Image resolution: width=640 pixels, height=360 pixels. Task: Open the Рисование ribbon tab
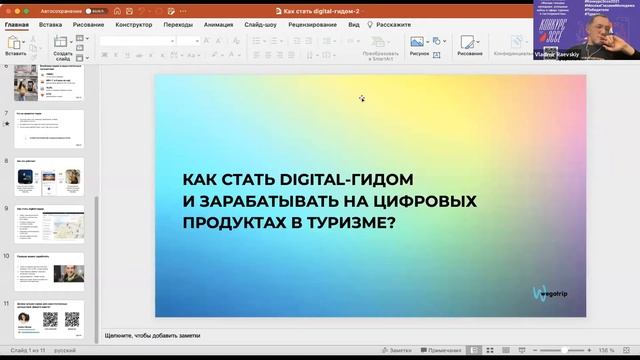[x=88, y=24]
